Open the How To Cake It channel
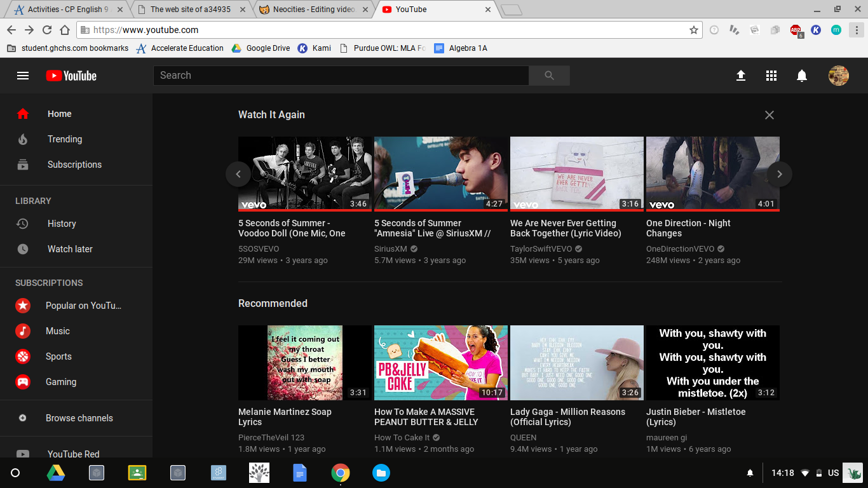This screenshot has height=488, width=868. pyautogui.click(x=402, y=438)
